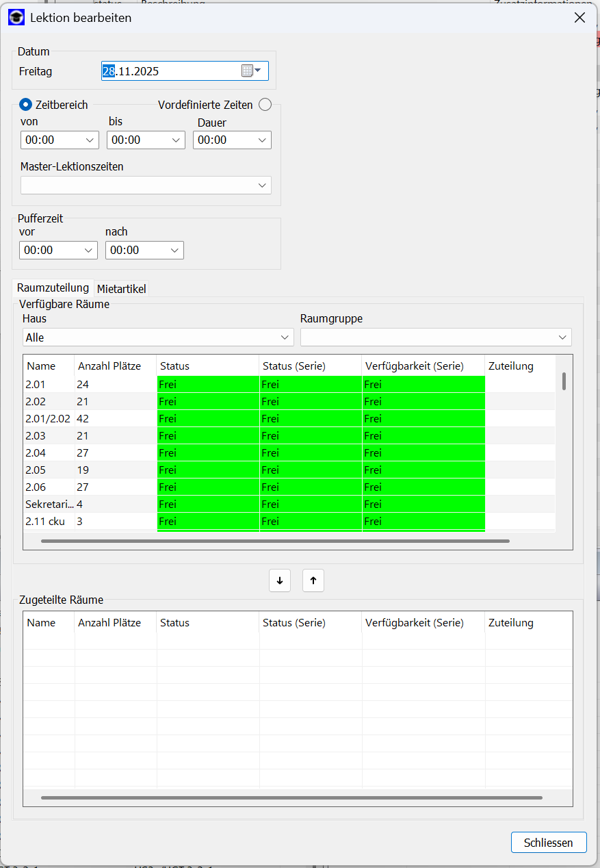Open the 'von' time dropdown
This screenshot has height=868, width=600.
tap(90, 140)
